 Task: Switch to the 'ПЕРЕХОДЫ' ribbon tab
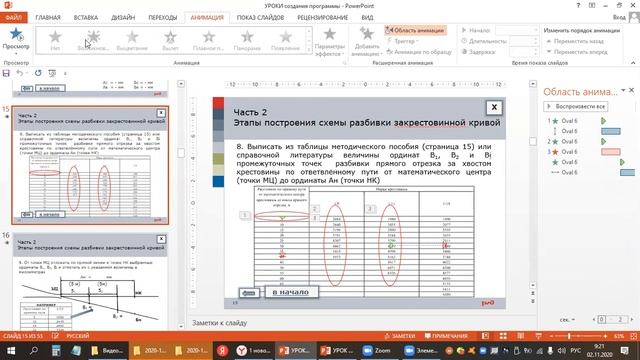[162, 18]
